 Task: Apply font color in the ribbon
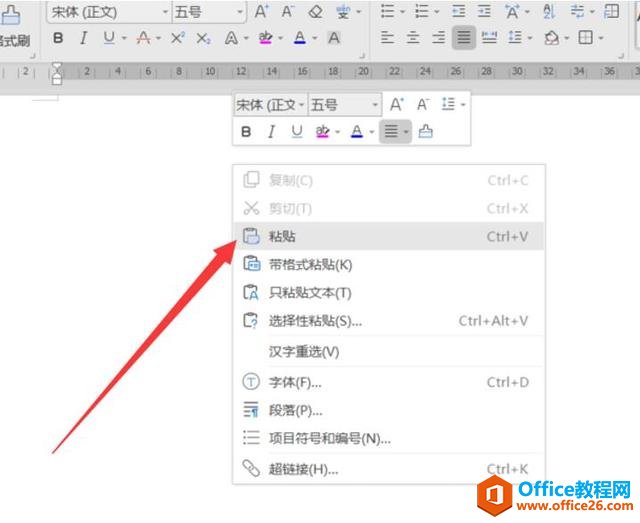tap(300, 38)
